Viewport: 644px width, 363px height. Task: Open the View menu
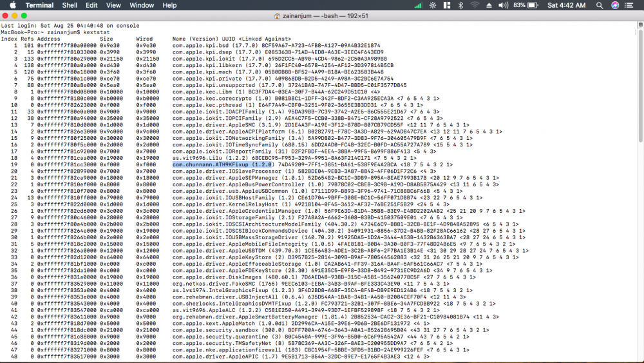113,5
